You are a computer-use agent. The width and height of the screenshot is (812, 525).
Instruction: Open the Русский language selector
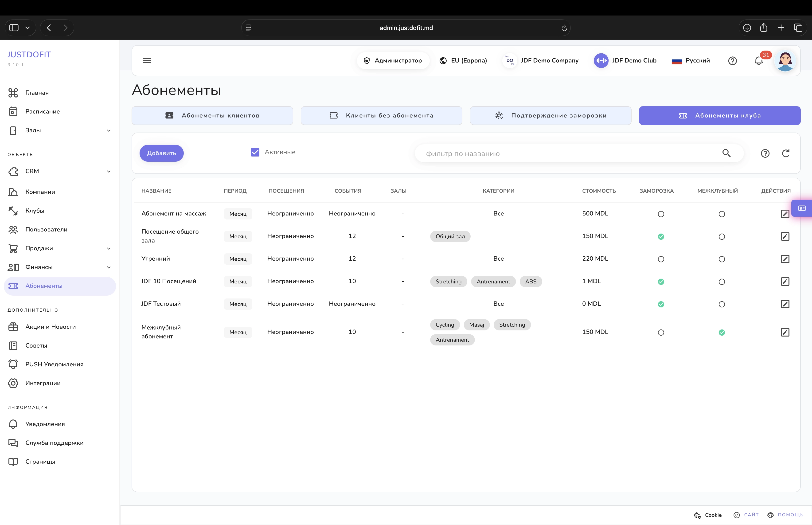click(x=691, y=61)
